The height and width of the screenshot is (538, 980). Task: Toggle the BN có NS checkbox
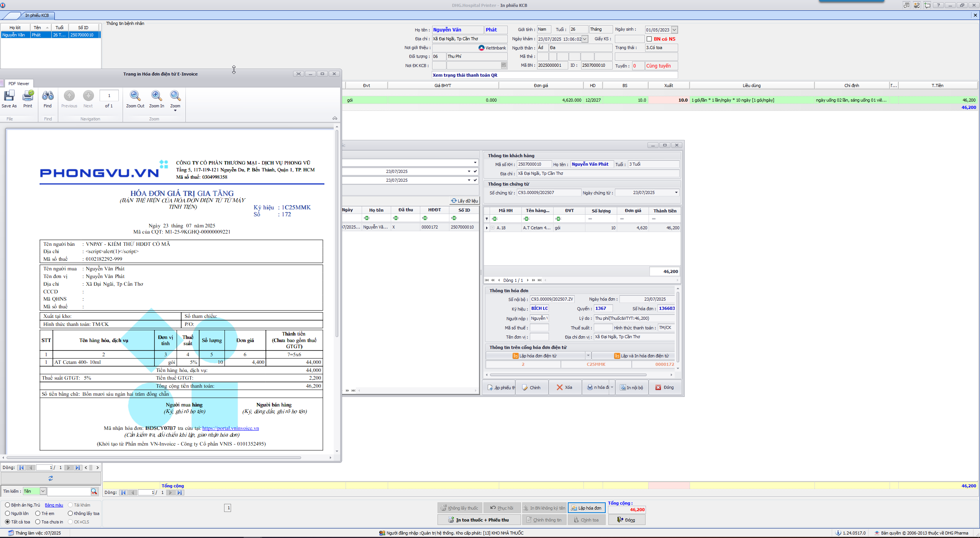point(649,39)
